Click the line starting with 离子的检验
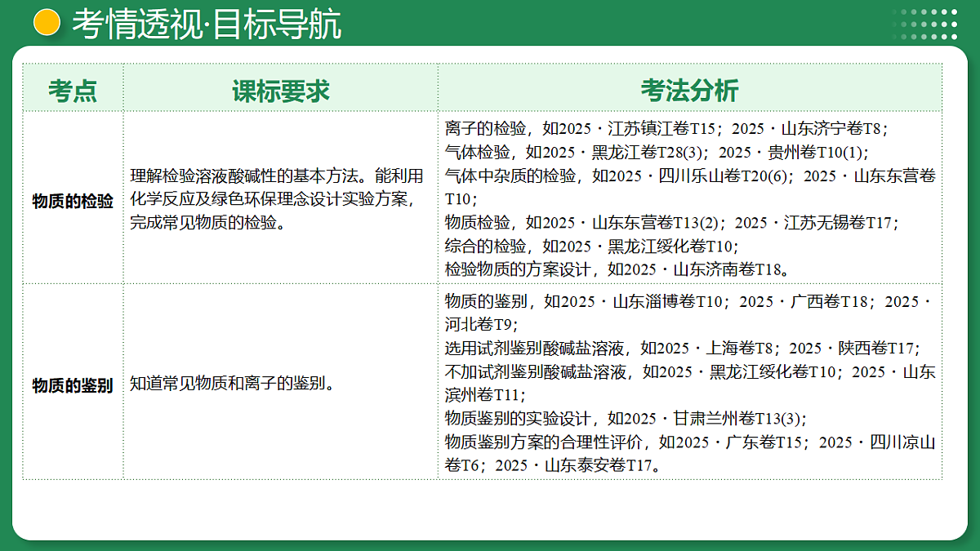 [x=666, y=129]
